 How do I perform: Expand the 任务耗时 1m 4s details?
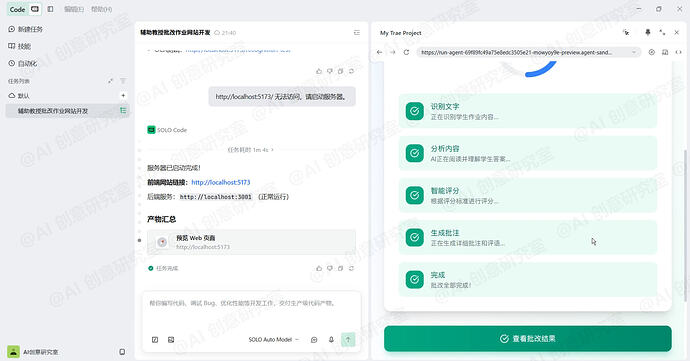[250, 150]
